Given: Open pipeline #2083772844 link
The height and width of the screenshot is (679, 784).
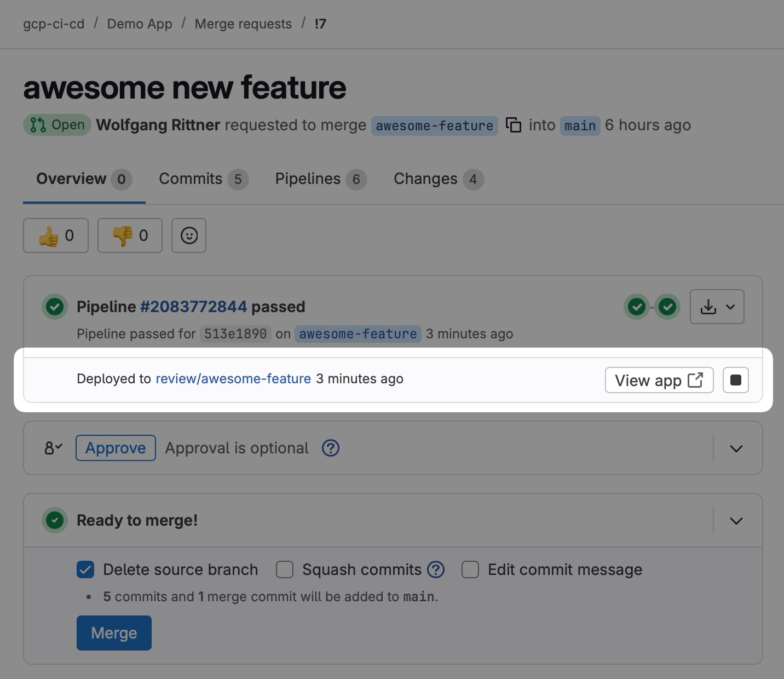Looking at the screenshot, I should (x=193, y=307).
